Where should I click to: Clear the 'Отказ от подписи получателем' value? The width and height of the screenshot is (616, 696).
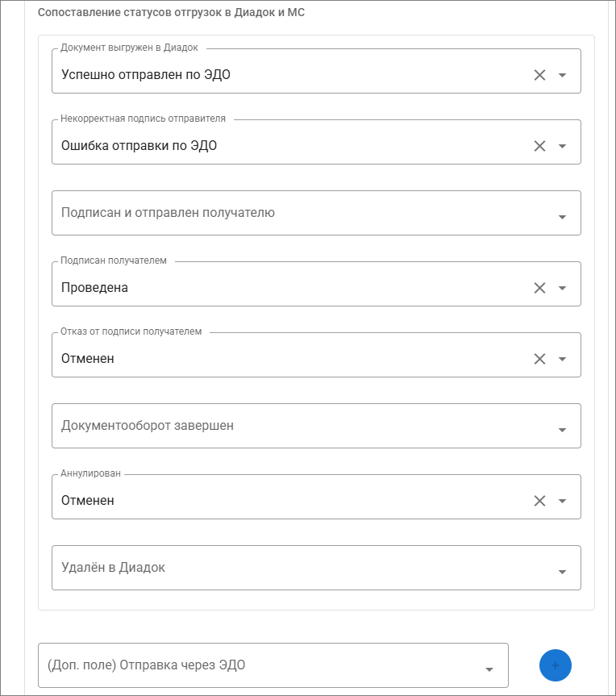(x=539, y=359)
